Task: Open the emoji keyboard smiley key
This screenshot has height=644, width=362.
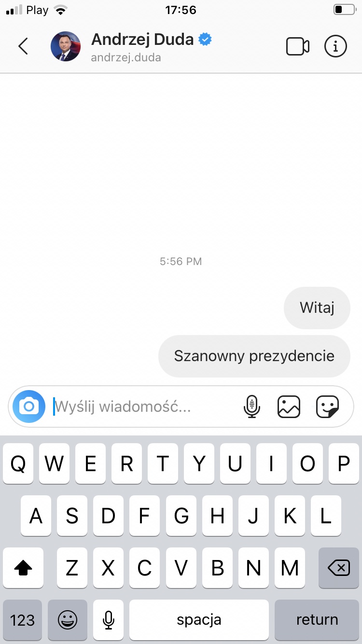Action: pyautogui.click(x=68, y=620)
